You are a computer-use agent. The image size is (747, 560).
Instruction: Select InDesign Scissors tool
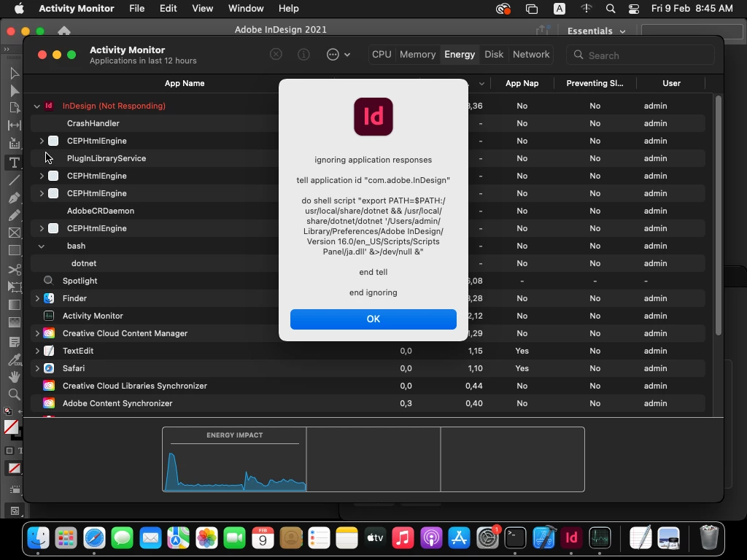point(15,270)
